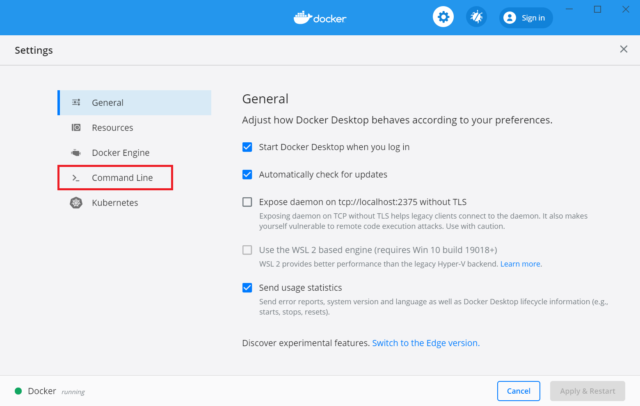Open the WSL 2 Learn more link
Image resolution: width=640 pixels, height=406 pixels.
[x=521, y=264]
